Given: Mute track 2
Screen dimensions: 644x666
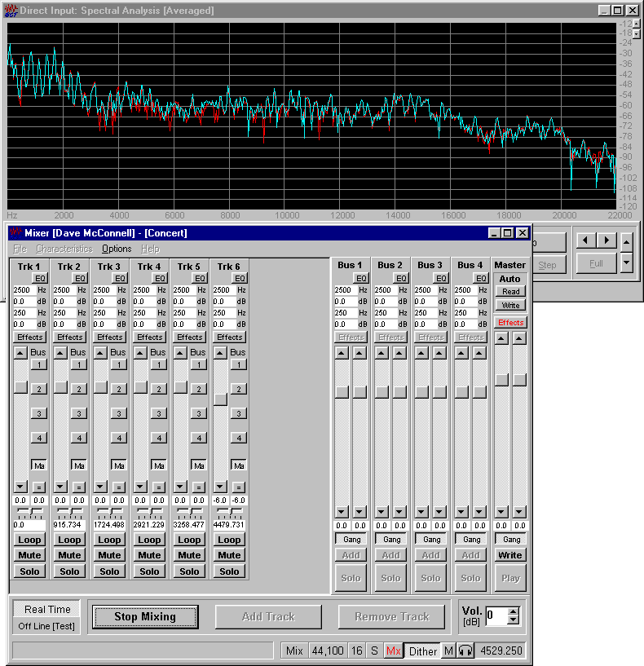Looking at the screenshot, I should click(x=69, y=555).
